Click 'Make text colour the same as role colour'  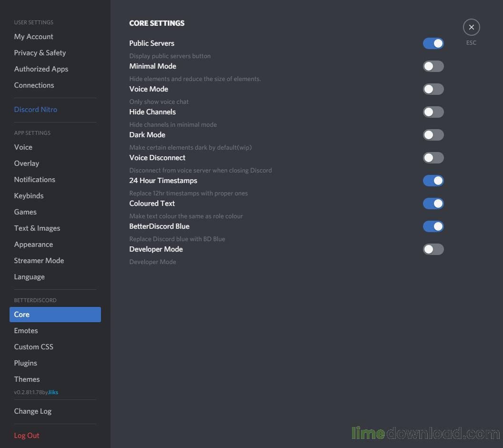pyautogui.click(x=186, y=216)
